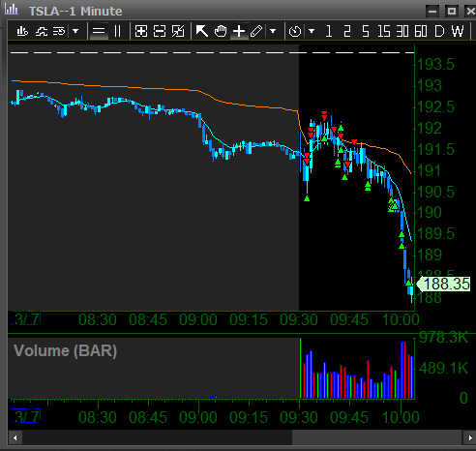Click the clock time interval icon

pos(295,31)
